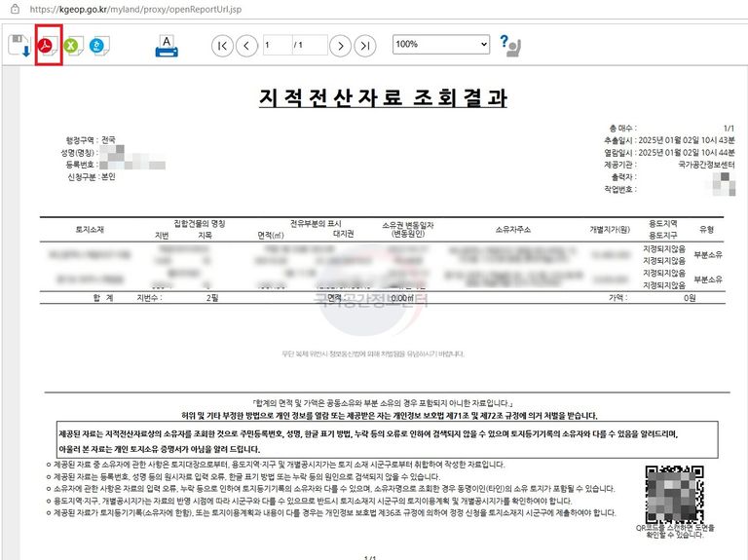The width and height of the screenshot is (748, 560).
Task: Print the report with printer icon
Action: point(167,45)
